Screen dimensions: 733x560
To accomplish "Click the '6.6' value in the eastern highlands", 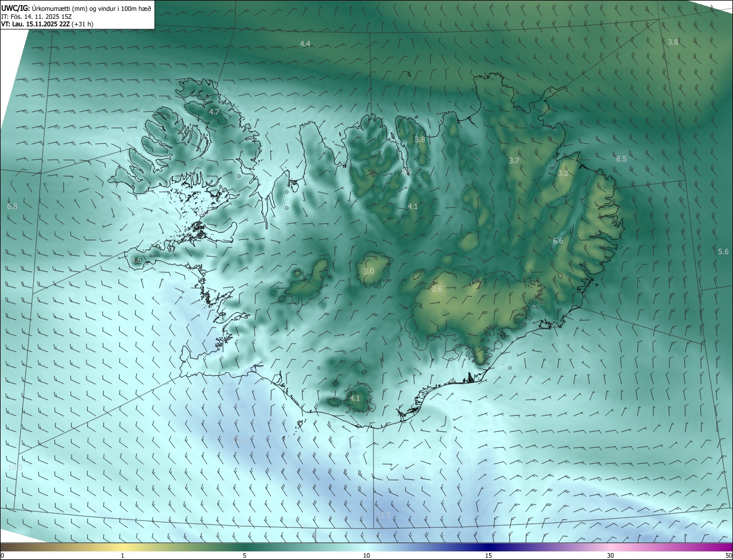I will click(x=558, y=241).
